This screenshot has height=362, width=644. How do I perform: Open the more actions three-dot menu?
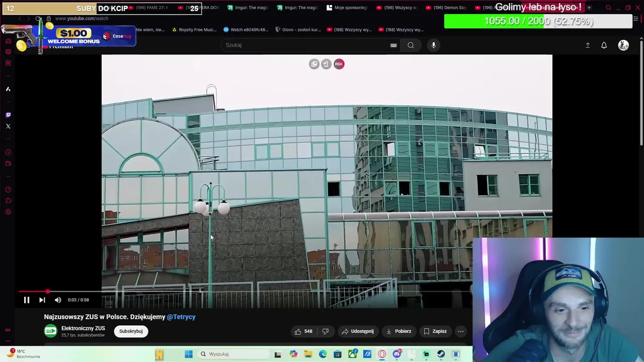[x=461, y=331]
